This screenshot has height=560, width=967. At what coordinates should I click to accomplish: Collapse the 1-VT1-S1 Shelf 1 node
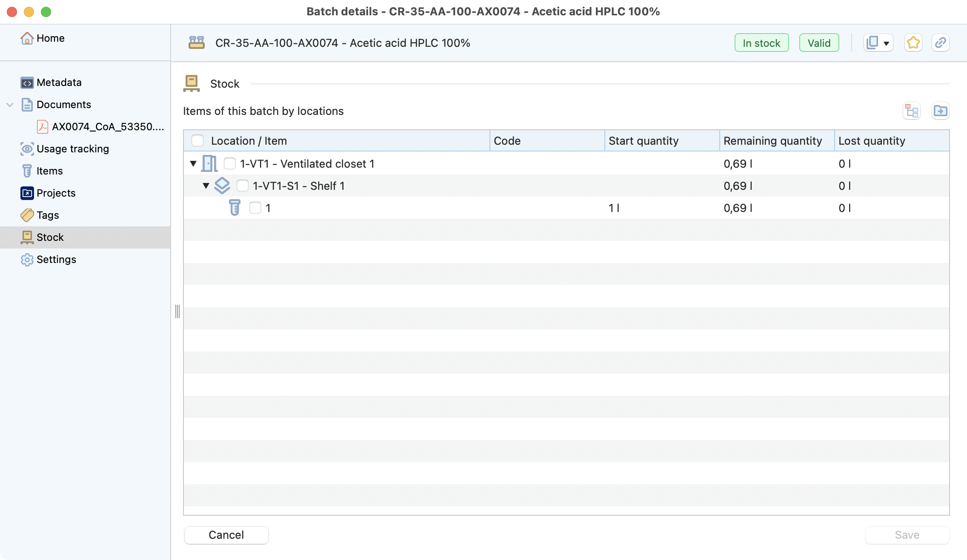(x=206, y=186)
